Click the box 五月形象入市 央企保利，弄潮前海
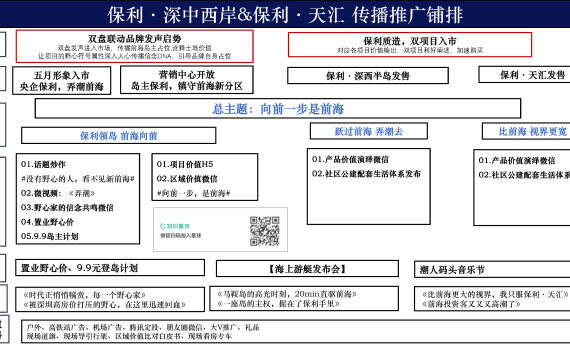Image resolution: width=570 pixels, height=360 pixels. pos(61,81)
